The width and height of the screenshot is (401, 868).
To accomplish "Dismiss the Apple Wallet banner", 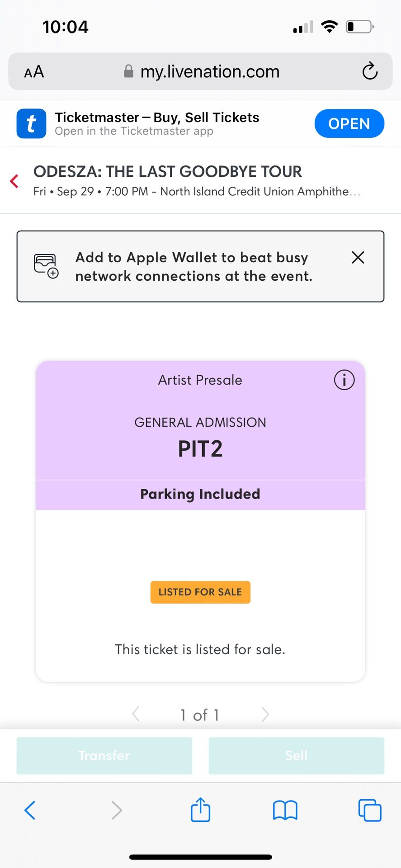I will (358, 258).
